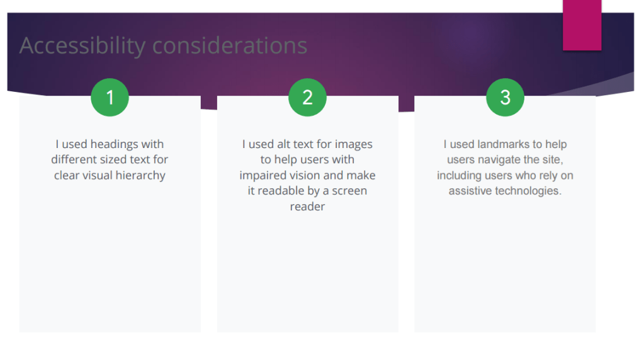Select the green circle numbered 3
The height and width of the screenshot is (359, 644).
click(505, 98)
